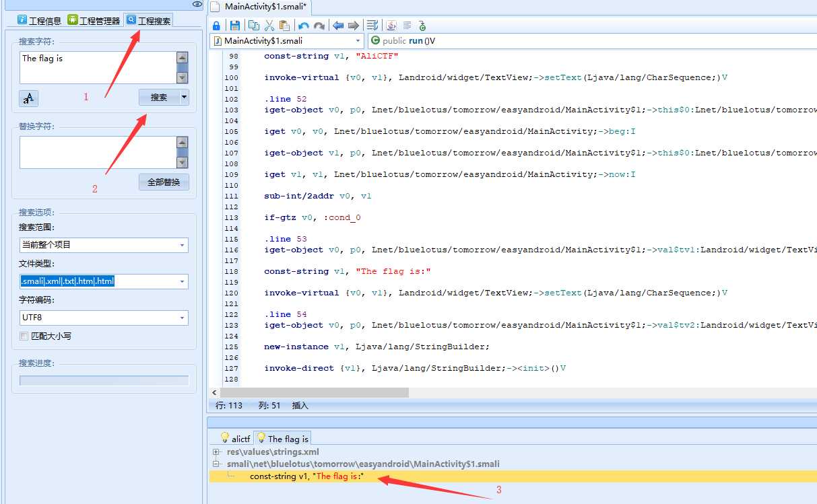Expand the res\values\strings.xml result node
The height and width of the screenshot is (504, 817).
(x=216, y=452)
